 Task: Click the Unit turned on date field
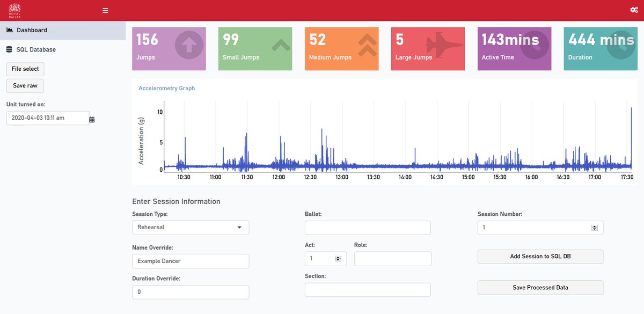(x=47, y=118)
